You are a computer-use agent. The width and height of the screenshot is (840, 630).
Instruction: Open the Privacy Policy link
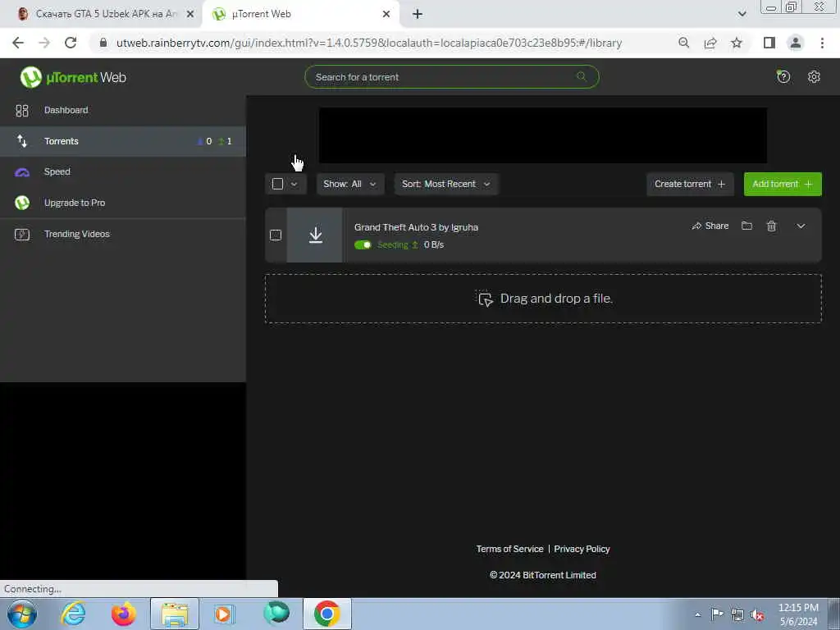coord(582,549)
